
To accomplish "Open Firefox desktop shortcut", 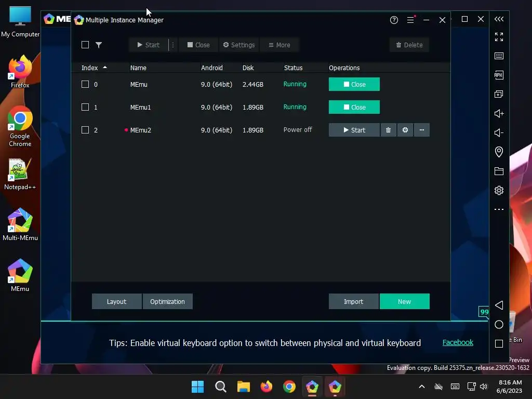I will coord(20,72).
